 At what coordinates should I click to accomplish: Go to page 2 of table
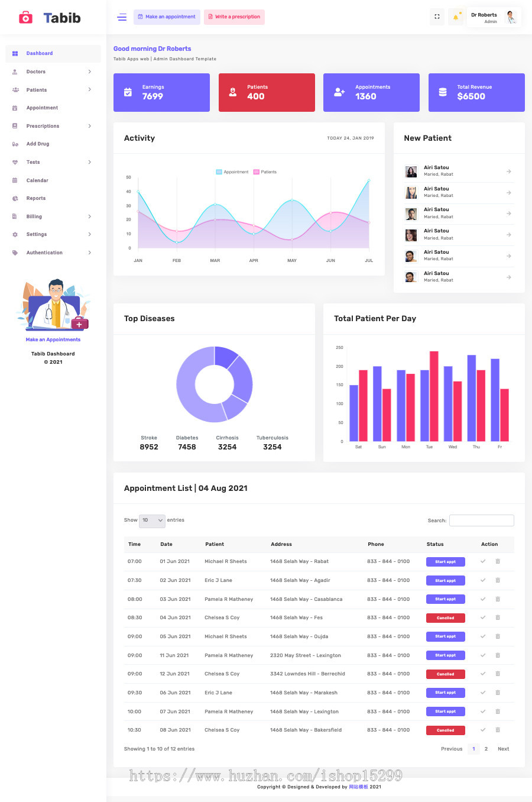pyautogui.click(x=486, y=749)
